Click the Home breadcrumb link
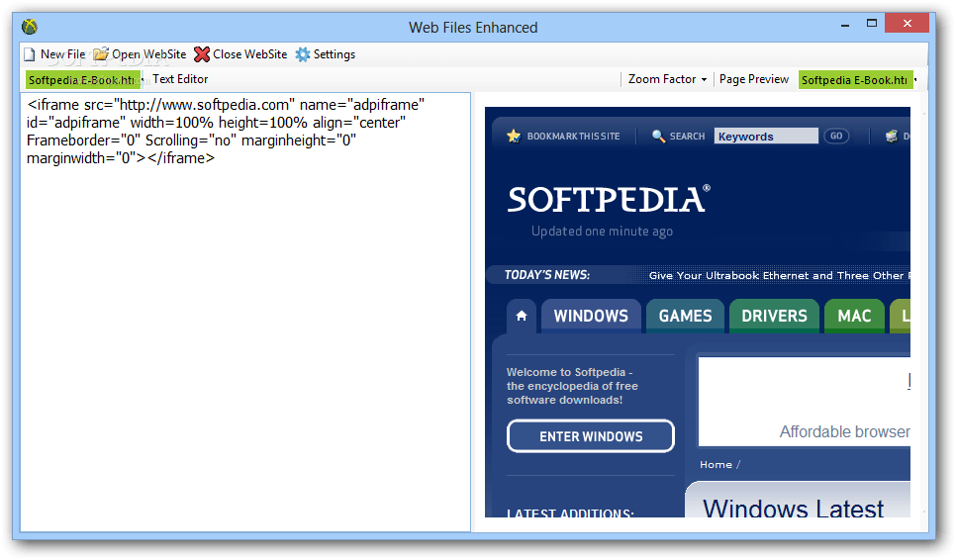Screen dimensions: 956x560 click(x=716, y=464)
